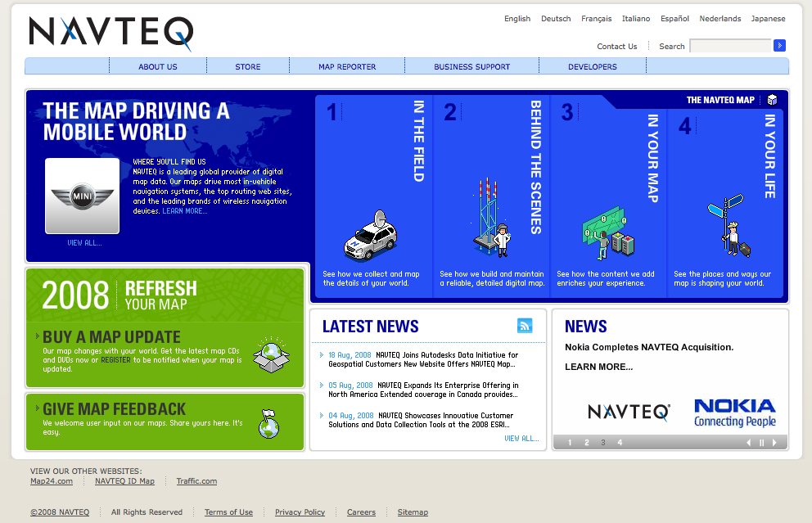
Task: Focus the Search input field
Action: coord(731,46)
